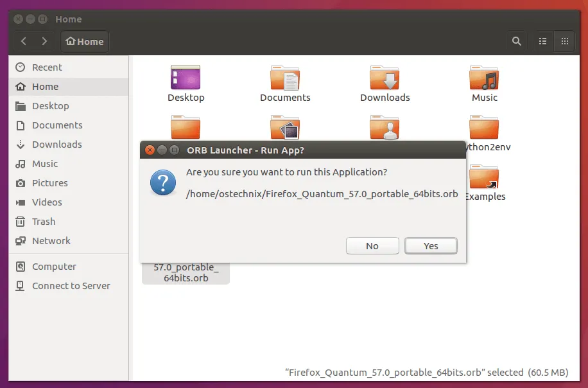Select the Documents folder icon
Screen dimensions: 588x388
pos(285,78)
